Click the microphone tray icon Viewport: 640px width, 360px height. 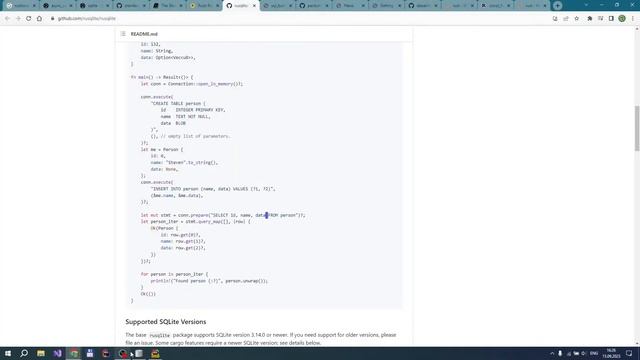560,353
